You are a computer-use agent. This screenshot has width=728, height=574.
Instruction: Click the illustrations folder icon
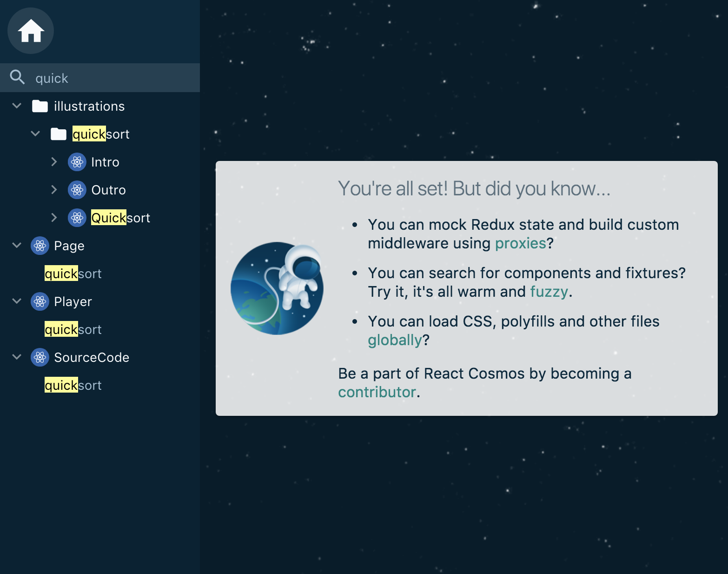coord(39,106)
